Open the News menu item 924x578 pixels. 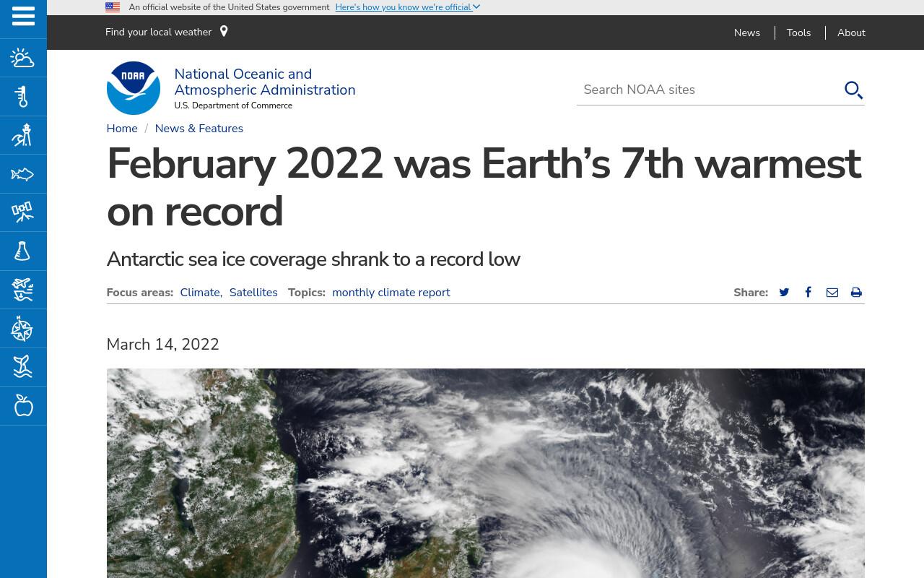(747, 33)
